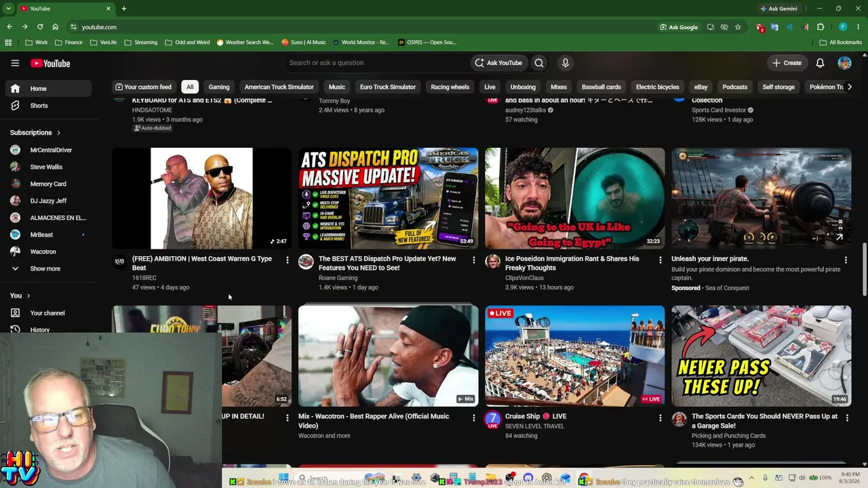
Task: Open options menu for ATS Dispatch Pro video
Action: (x=473, y=260)
